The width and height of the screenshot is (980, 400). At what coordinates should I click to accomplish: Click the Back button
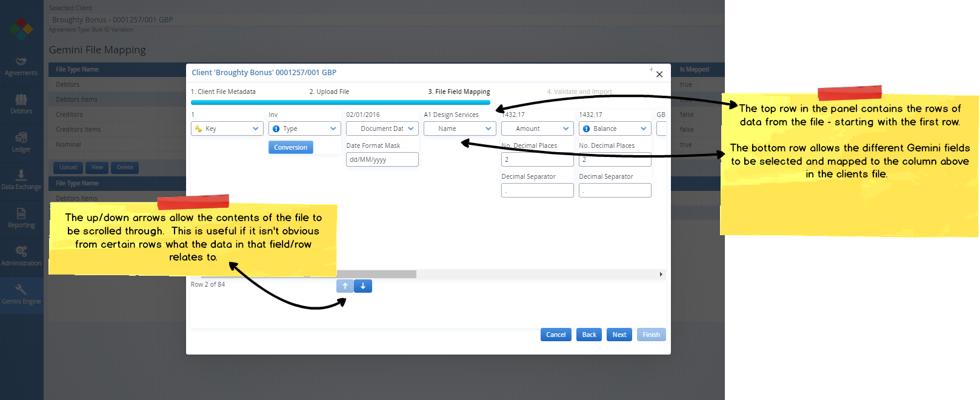[589, 335]
